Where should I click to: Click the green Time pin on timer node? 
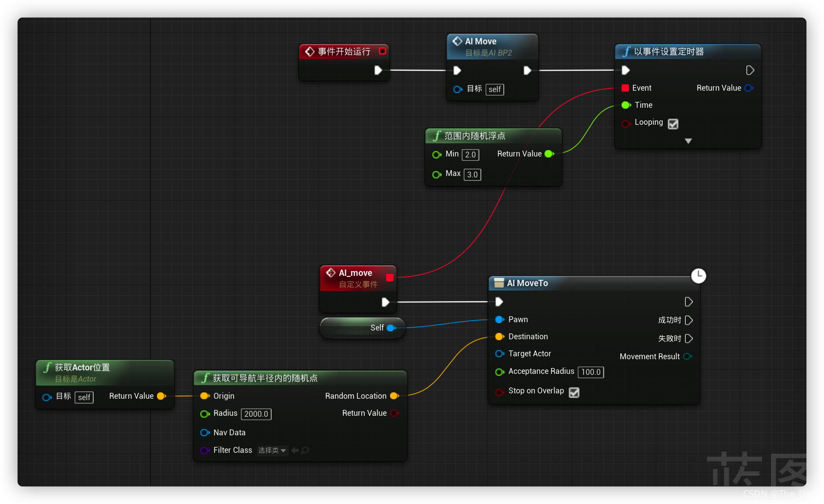point(627,105)
